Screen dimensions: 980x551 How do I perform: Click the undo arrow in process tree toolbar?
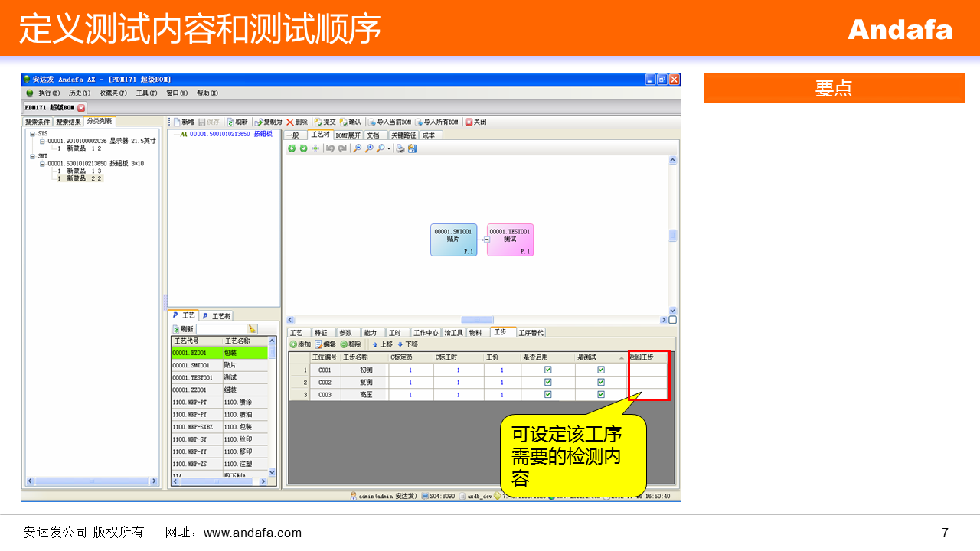coord(330,148)
